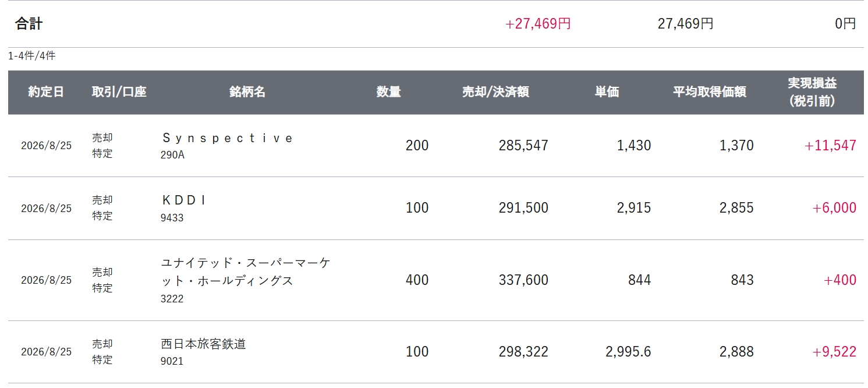
Task: Click the 単価 column header
Action: click(607, 92)
